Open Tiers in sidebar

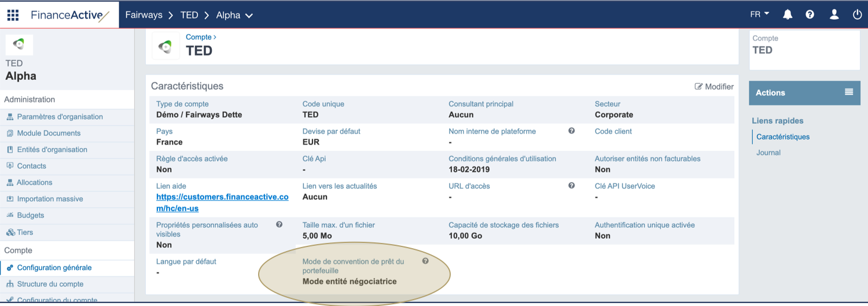tap(25, 233)
